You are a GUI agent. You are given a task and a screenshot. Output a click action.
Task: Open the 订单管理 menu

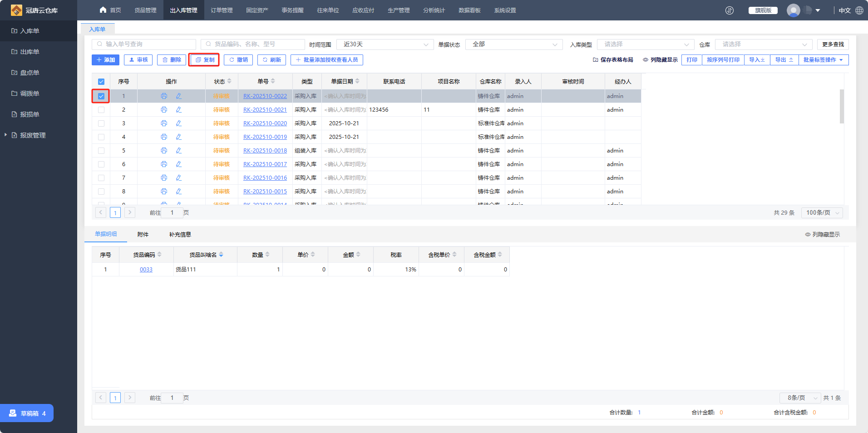pyautogui.click(x=222, y=10)
